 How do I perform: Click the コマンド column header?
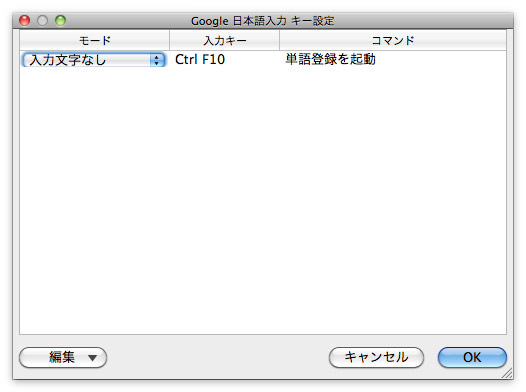393,41
